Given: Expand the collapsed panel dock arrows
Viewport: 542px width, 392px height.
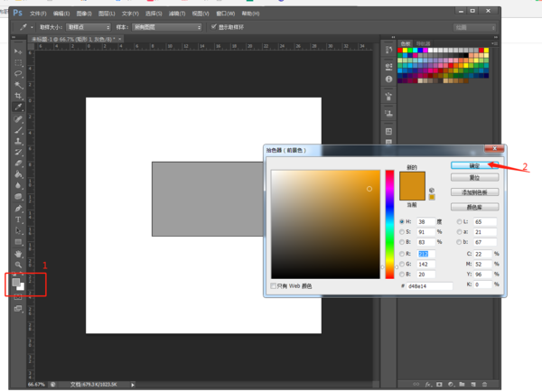Looking at the screenshot, I should click(x=393, y=37).
